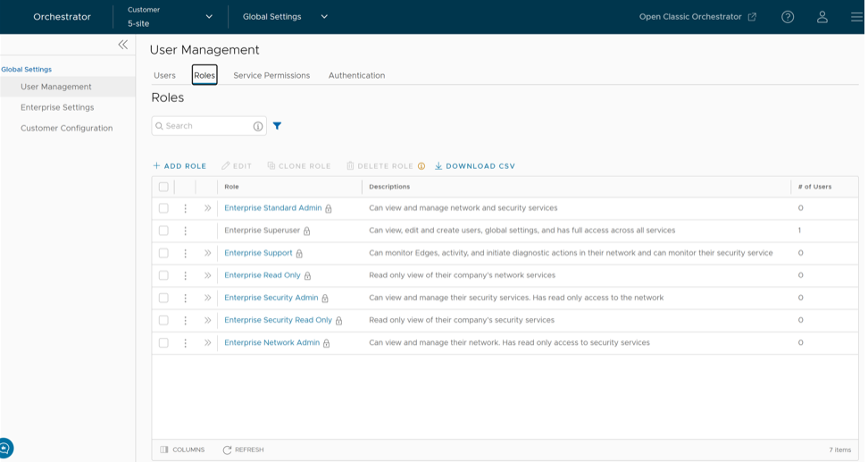Click the Delete Role warning info icon

pyautogui.click(x=421, y=166)
